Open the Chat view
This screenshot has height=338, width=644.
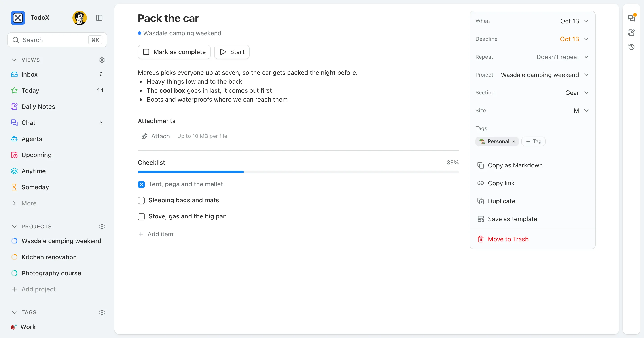57,123
